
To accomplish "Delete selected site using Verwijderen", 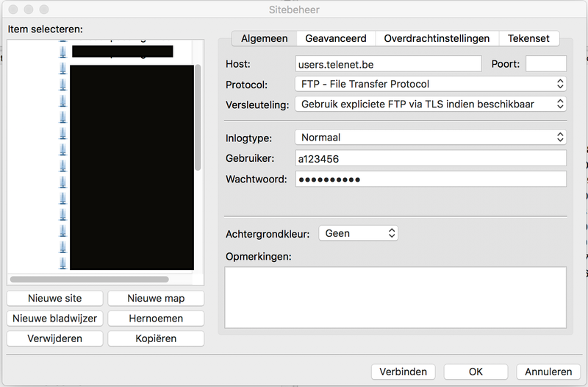I will click(x=55, y=338).
